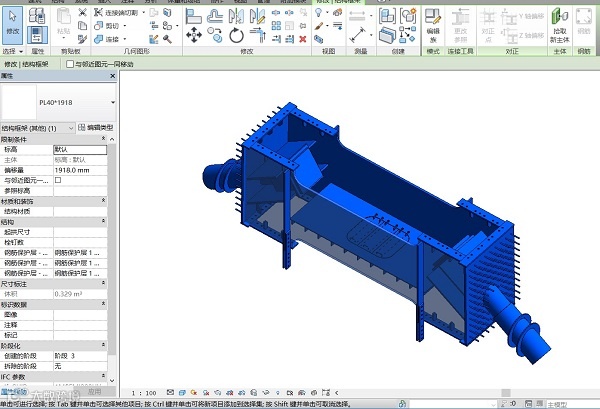Screen dimensions: 600x409
Task: Select the Trim/Extend to Corner tool
Action: (258, 36)
